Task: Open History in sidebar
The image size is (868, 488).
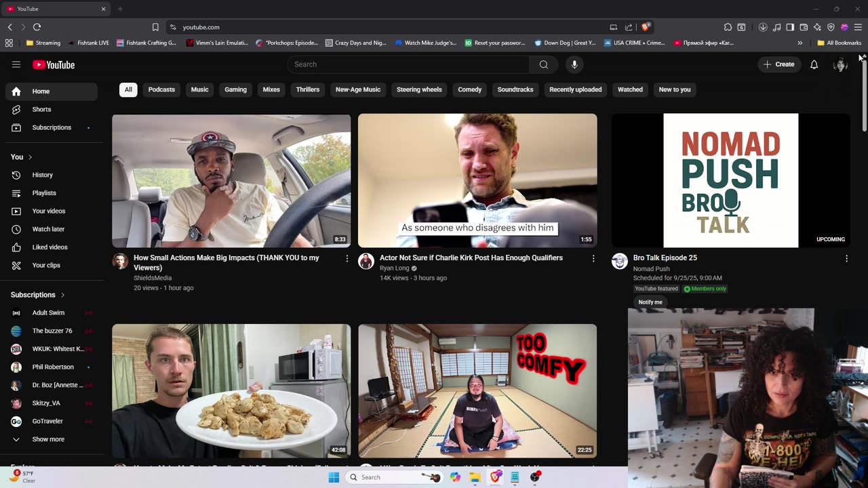Action: click(52, 175)
